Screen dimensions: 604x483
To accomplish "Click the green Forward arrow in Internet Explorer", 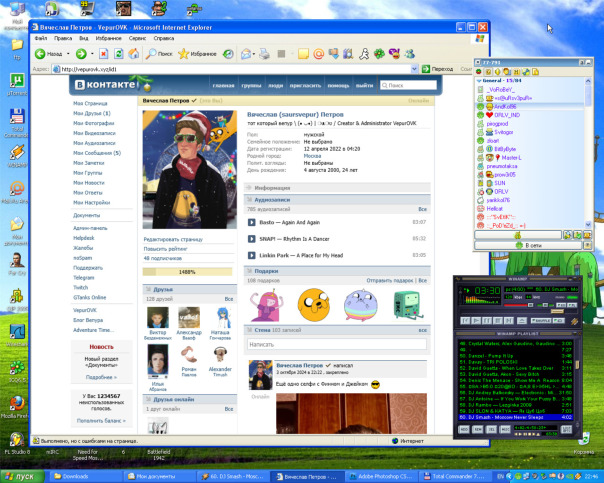I will click(81, 54).
